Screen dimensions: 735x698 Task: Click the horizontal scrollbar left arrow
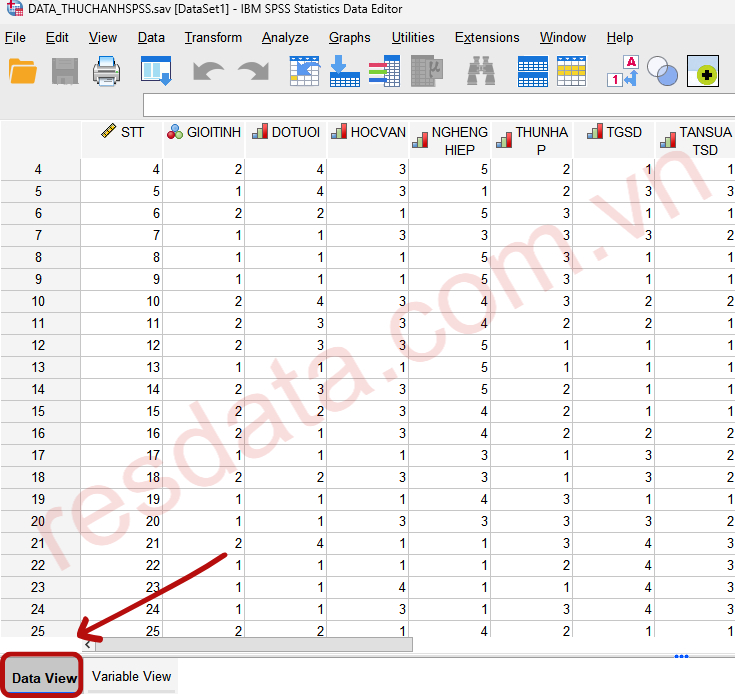coord(88,646)
